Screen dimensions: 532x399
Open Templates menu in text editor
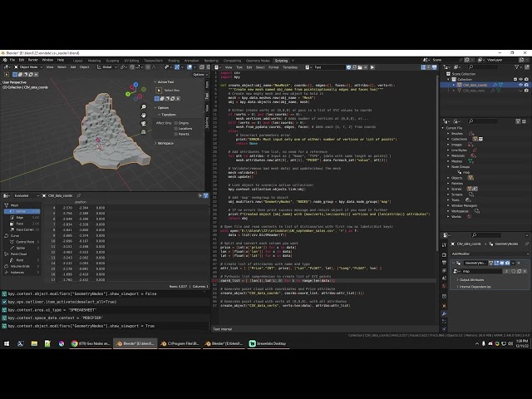click(x=290, y=67)
